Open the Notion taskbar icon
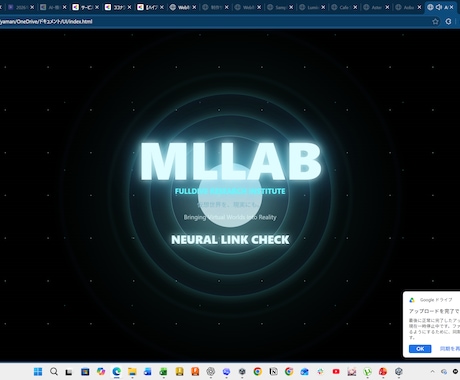Screen dimensions: 460x380 point(273,371)
